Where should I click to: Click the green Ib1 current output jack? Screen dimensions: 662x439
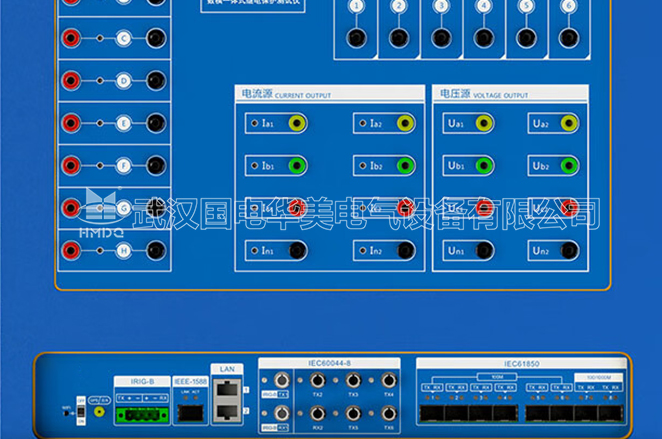point(297,165)
